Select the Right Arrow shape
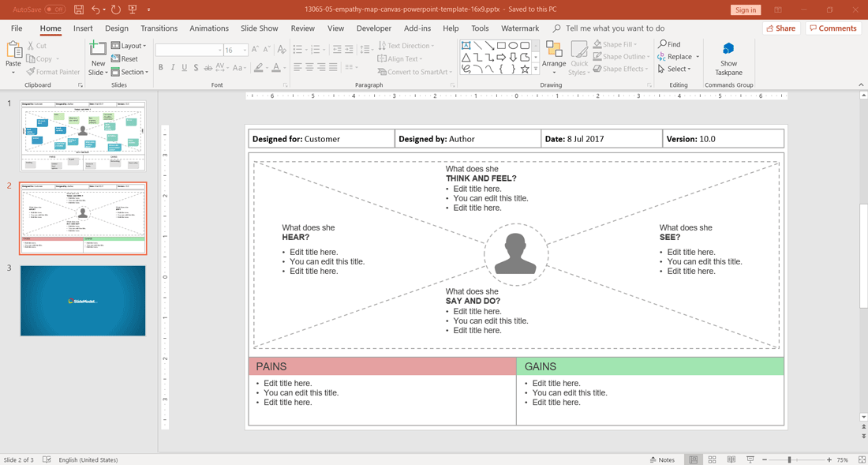The height and width of the screenshot is (465, 868). pyautogui.click(x=502, y=57)
